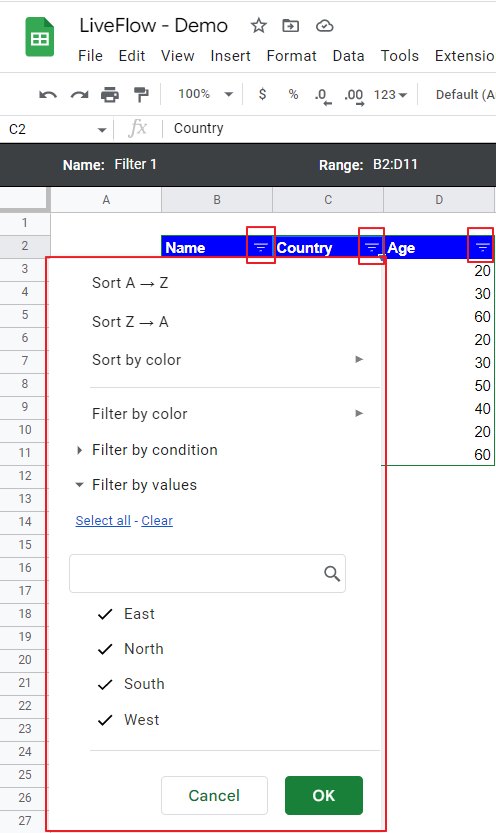This screenshot has width=496, height=833.
Task: Select the column B header
Action: (x=217, y=200)
